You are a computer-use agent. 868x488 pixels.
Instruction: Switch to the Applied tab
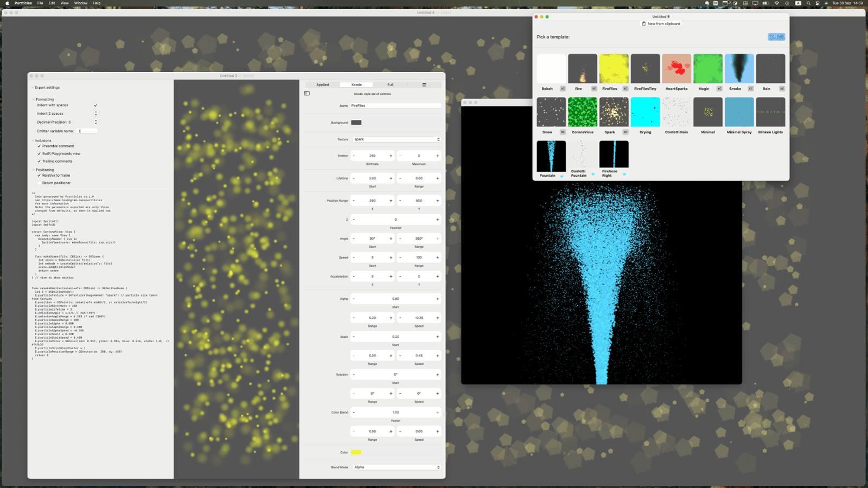click(323, 85)
